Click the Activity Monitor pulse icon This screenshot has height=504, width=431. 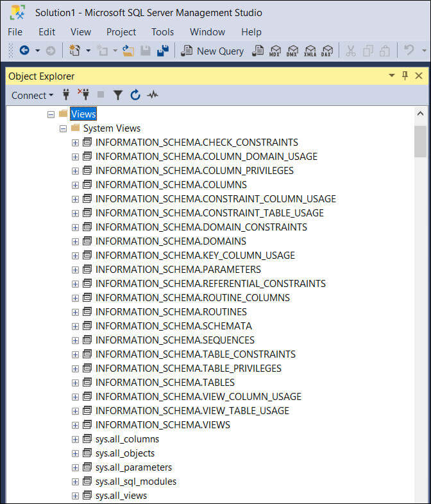(153, 95)
